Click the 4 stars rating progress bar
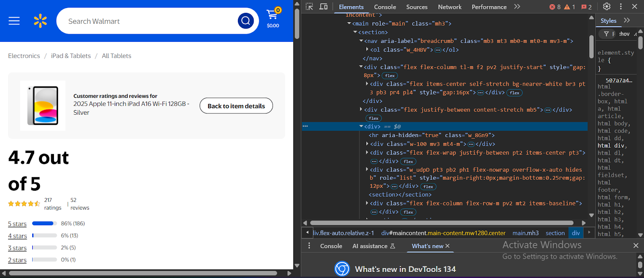Viewport: 644px width, 278px height. (44, 235)
